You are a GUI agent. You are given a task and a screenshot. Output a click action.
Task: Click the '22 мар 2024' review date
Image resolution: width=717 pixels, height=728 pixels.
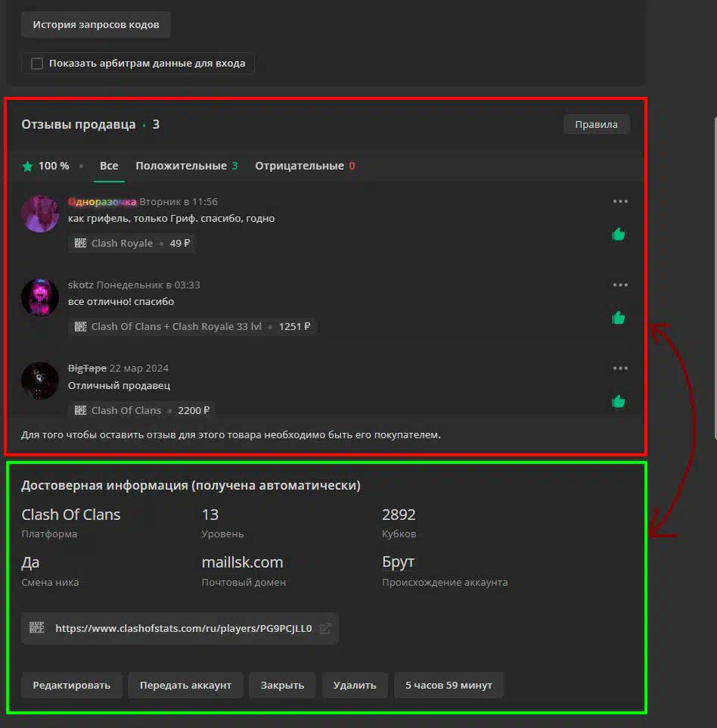coord(138,369)
